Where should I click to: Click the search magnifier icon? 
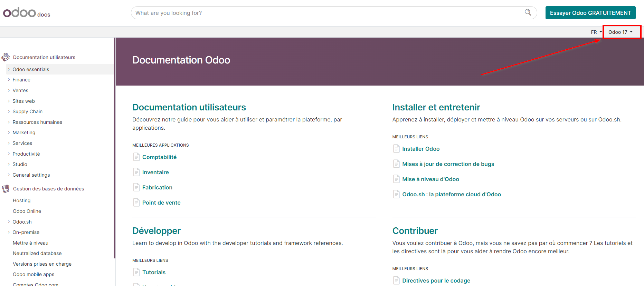pyautogui.click(x=528, y=12)
